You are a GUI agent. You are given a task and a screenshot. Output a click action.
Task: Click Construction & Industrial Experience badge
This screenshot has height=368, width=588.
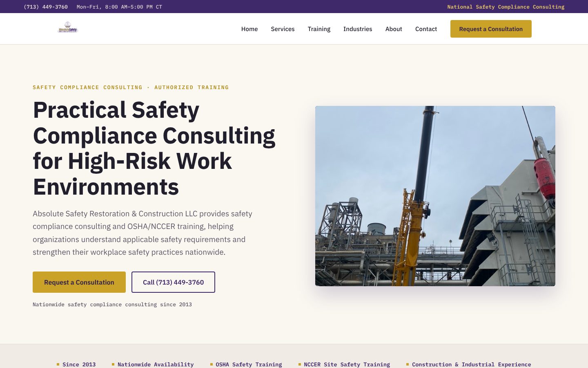[x=471, y=364]
